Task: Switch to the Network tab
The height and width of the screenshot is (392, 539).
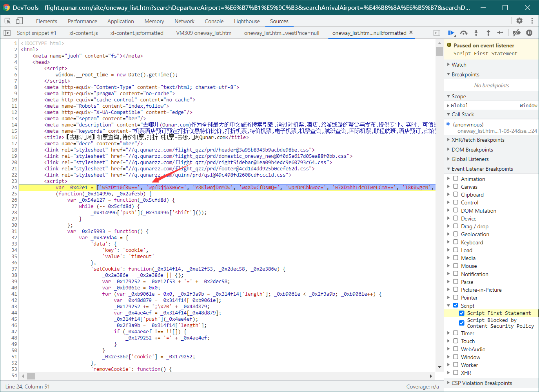Action: pyautogui.click(x=184, y=21)
